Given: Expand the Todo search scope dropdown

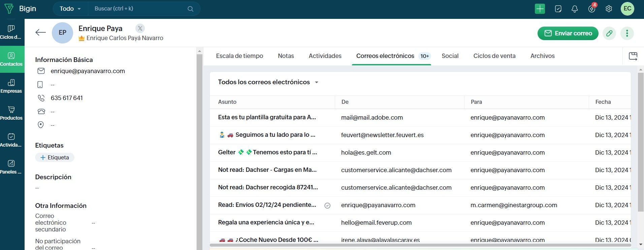Looking at the screenshot, I should 70,9.
